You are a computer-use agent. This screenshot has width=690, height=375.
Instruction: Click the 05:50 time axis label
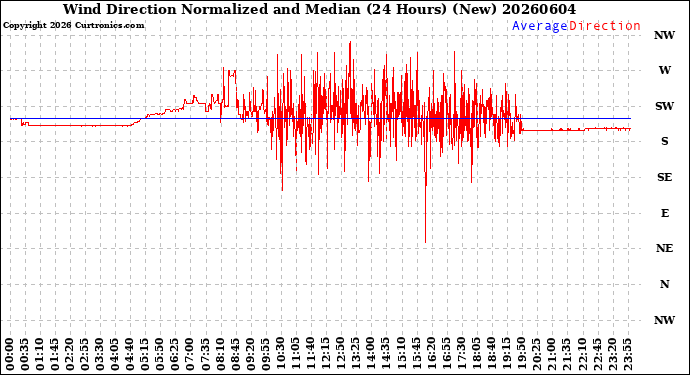pos(160,355)
